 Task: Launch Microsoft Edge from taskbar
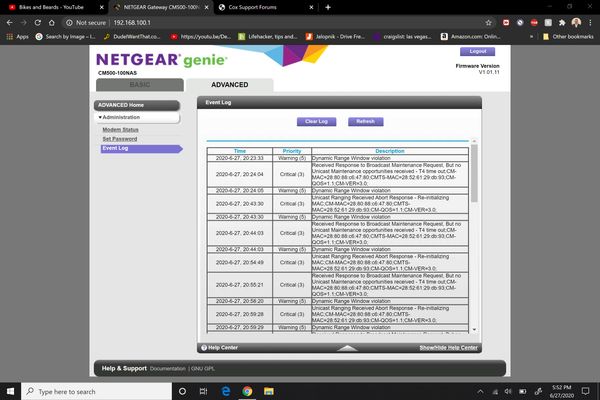tap(226, 391)
